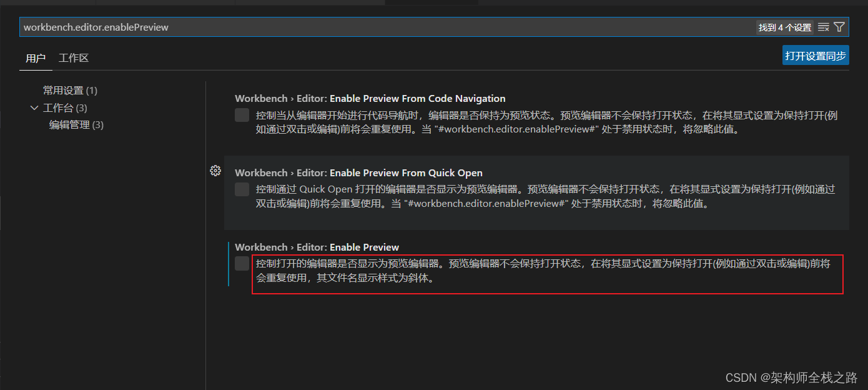Click the description starting 控制当从编辑器开始进行代码导航时

pyautogui.click(x=546, y=123)
